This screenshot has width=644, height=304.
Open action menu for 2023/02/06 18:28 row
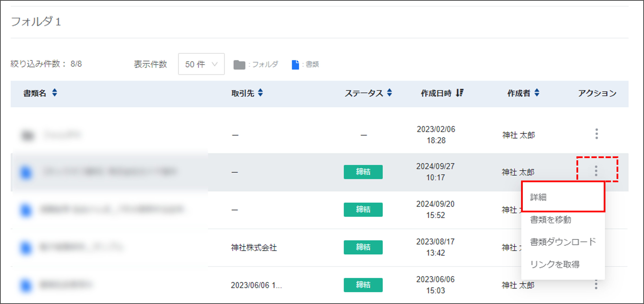597,134
